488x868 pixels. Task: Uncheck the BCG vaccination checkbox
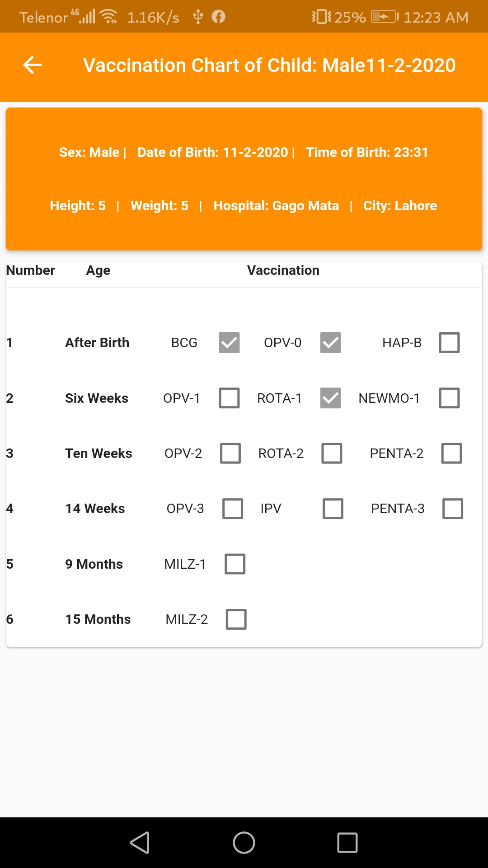[229, 343]
